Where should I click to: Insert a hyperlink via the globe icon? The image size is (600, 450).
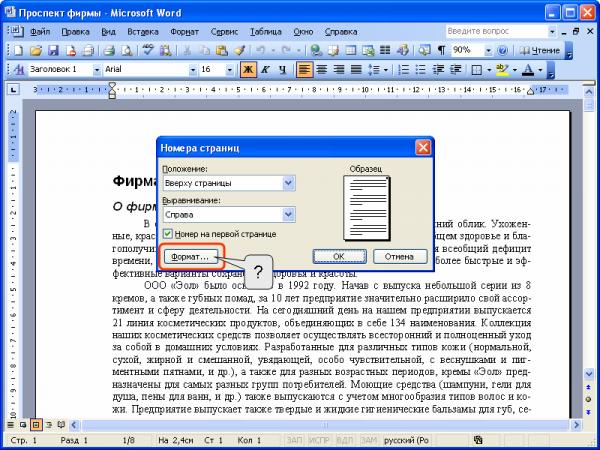tap(316, 50)
